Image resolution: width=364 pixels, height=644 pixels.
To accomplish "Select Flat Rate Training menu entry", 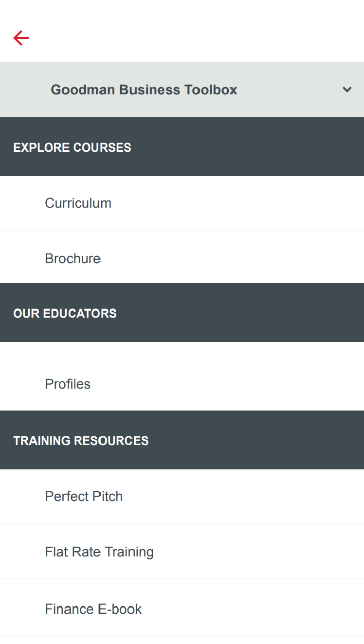I will click(x=99, y=552).
